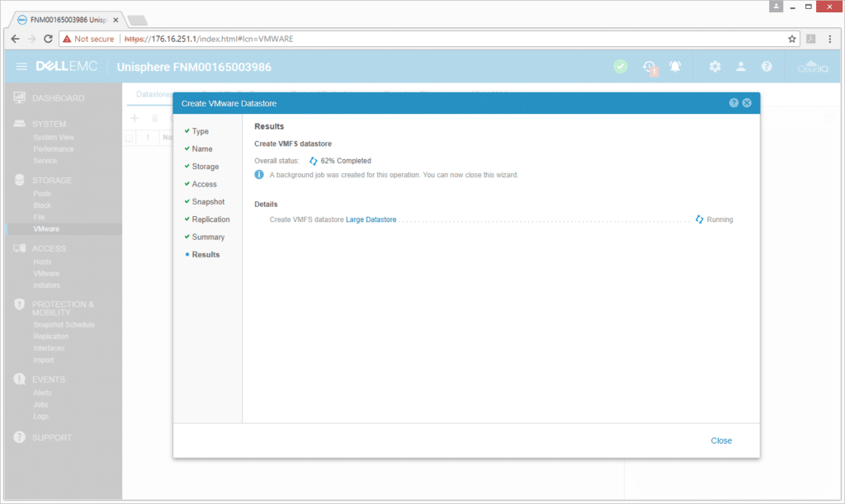Open Initiators under Access

(46, 286)
